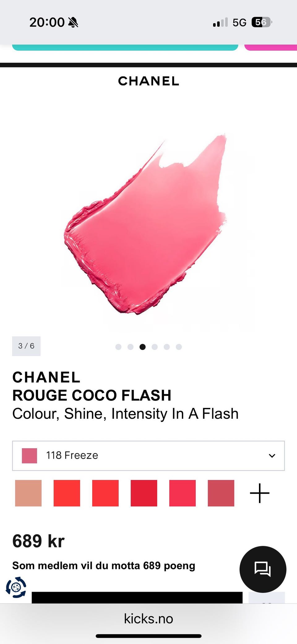Viewport: 297px width, 644px height.
Task: Click the teal banner button at top
Action: click(125, 47)
